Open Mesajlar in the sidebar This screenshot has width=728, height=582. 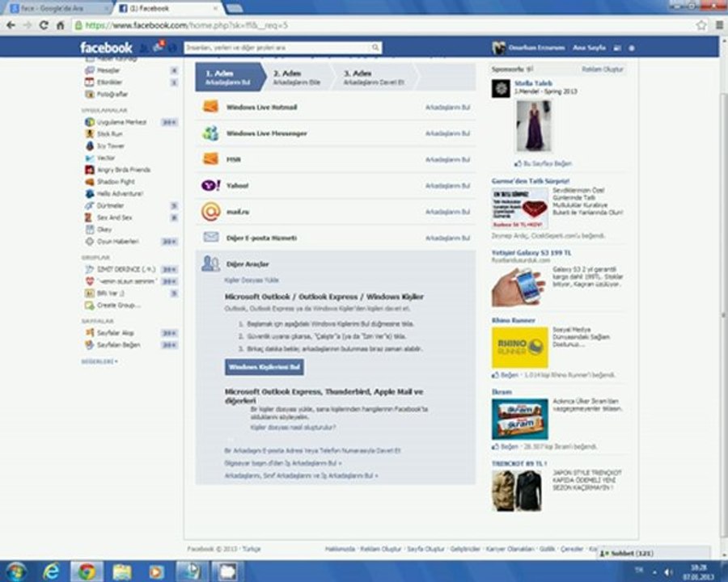point(108,70)
